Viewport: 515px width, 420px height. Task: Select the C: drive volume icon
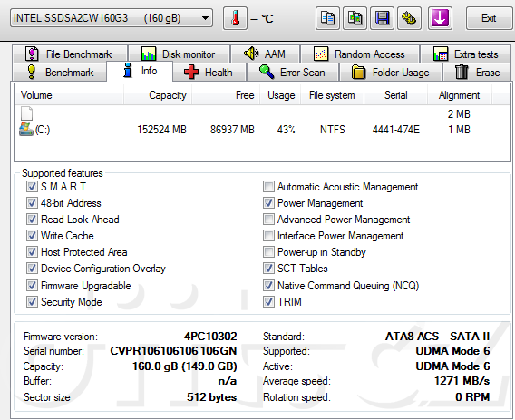point(26,129)
